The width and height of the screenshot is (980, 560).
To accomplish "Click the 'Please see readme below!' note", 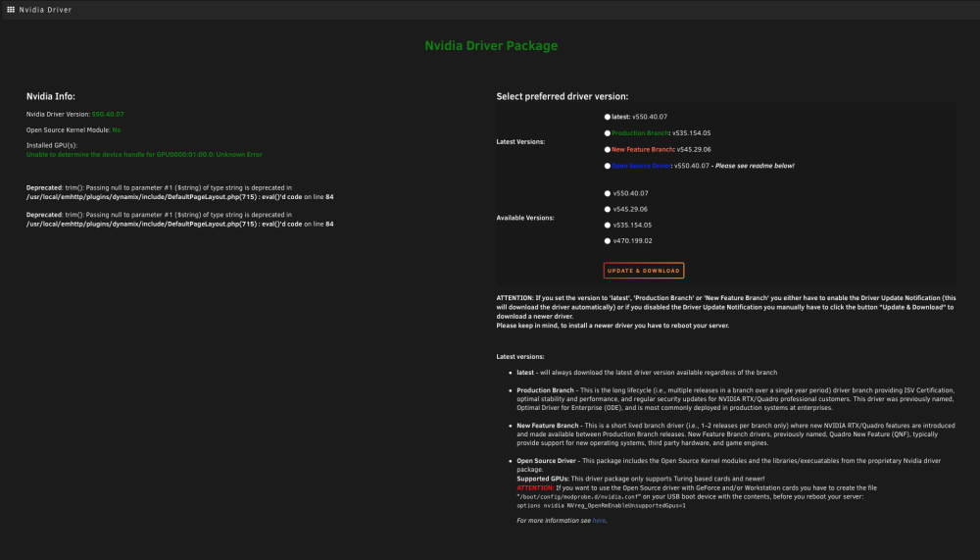I will pyautogui.click(x=755, y=166).
